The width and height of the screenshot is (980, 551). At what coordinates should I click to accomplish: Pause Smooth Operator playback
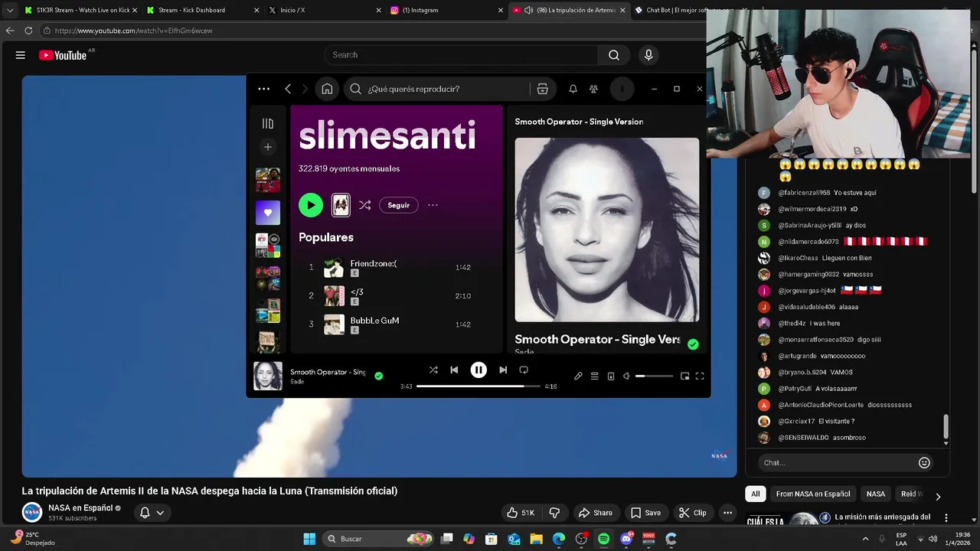coord(479,370)
